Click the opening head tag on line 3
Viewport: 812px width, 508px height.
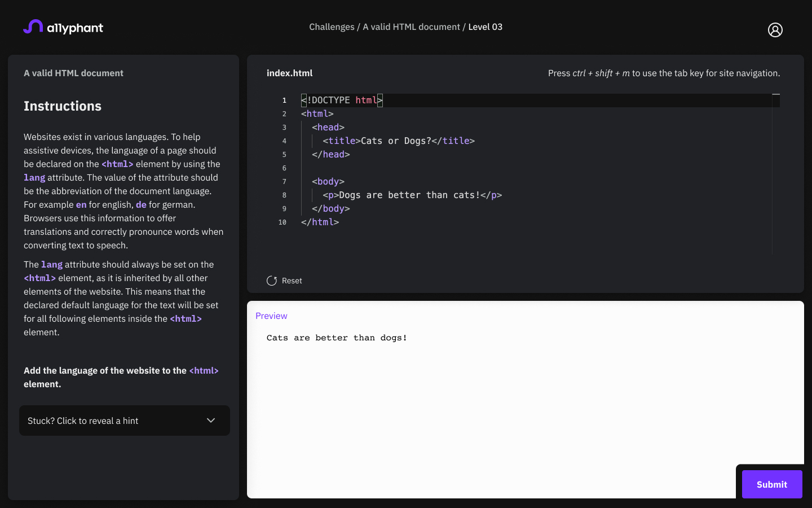click(x=328, y=128)
